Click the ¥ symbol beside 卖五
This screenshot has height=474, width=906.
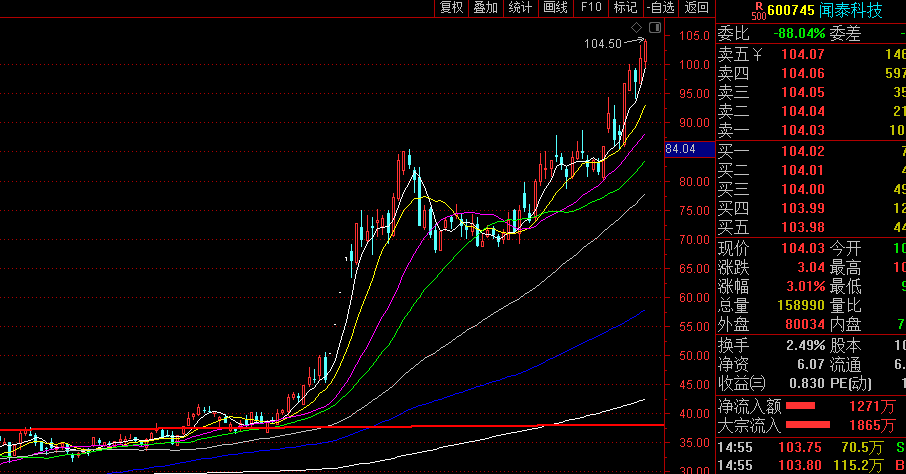tap(757, 55)
